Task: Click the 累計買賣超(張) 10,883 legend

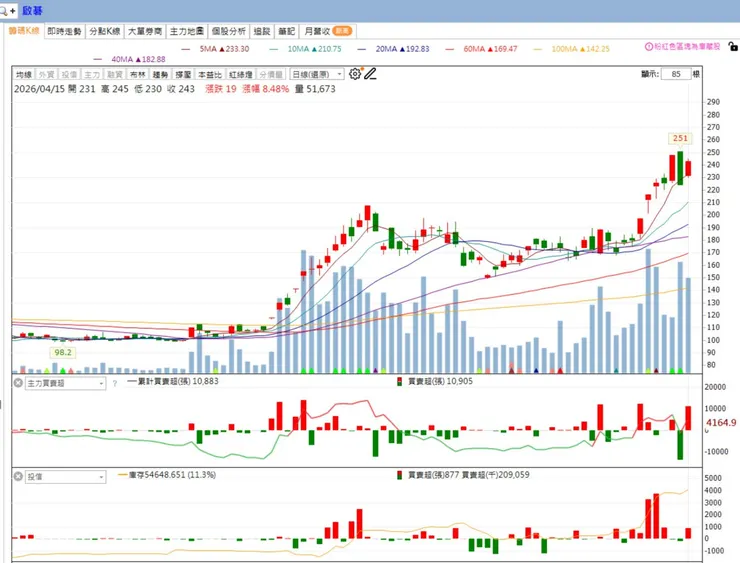Action: [173, 381]
